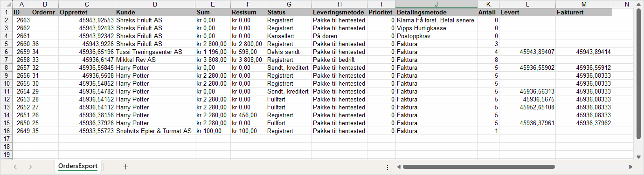The width and height of the screenshot is (644, 175).
Task: Select the 'Fakturert' header cell
Action: 584,12
